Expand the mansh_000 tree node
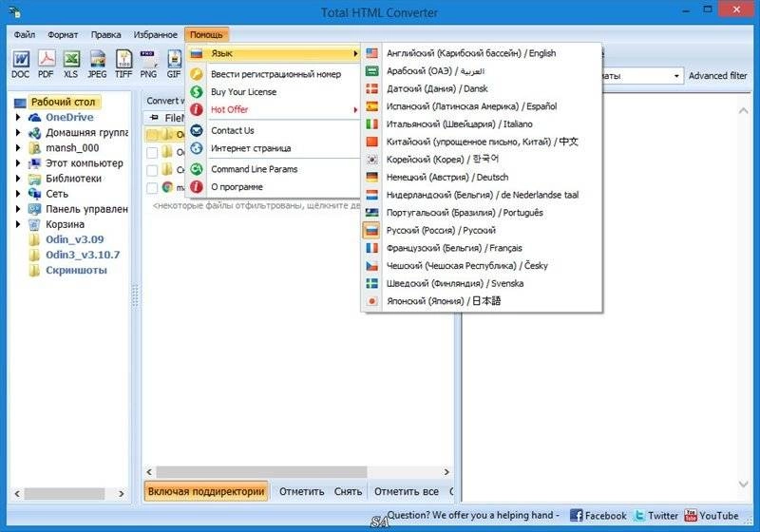This screenshot has height=532, width=760. click(18, 148)
